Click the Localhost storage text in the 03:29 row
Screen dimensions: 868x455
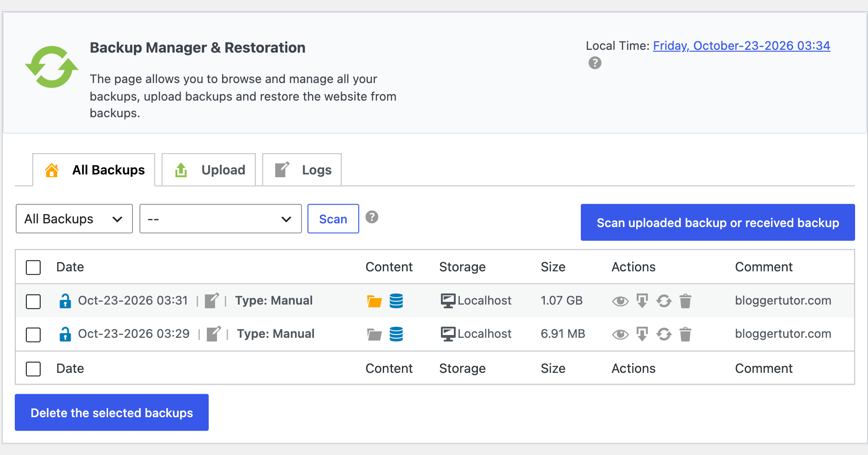click(x=484, y=334)
